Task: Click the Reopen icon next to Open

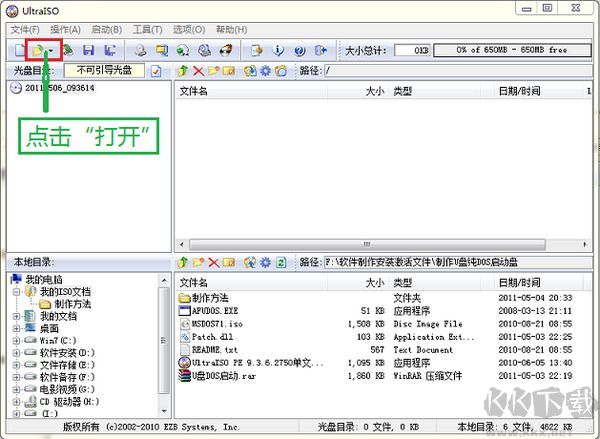Action: point(69,50)
